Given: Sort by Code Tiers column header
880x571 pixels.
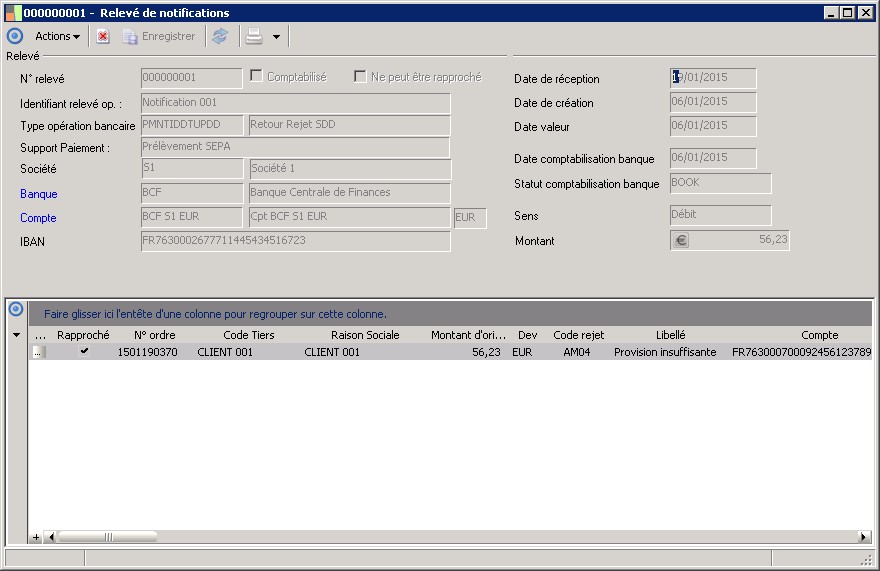Looking at the screenshot, I should point(249,335).
